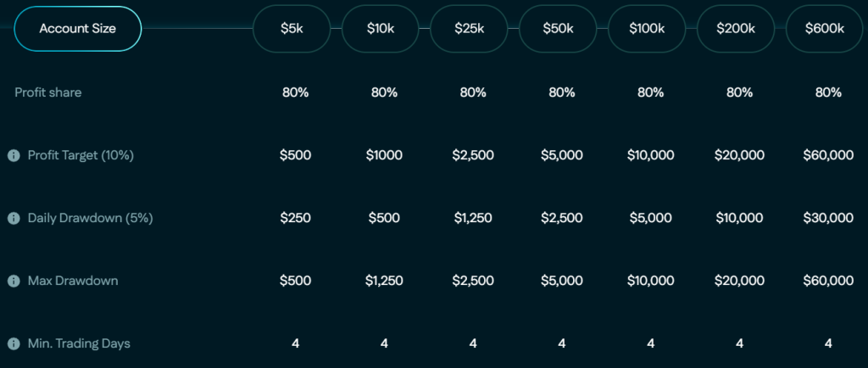Click the $30,000 daily drawdown value
This screenshot has height=368, width=868.
click(828, 218)
